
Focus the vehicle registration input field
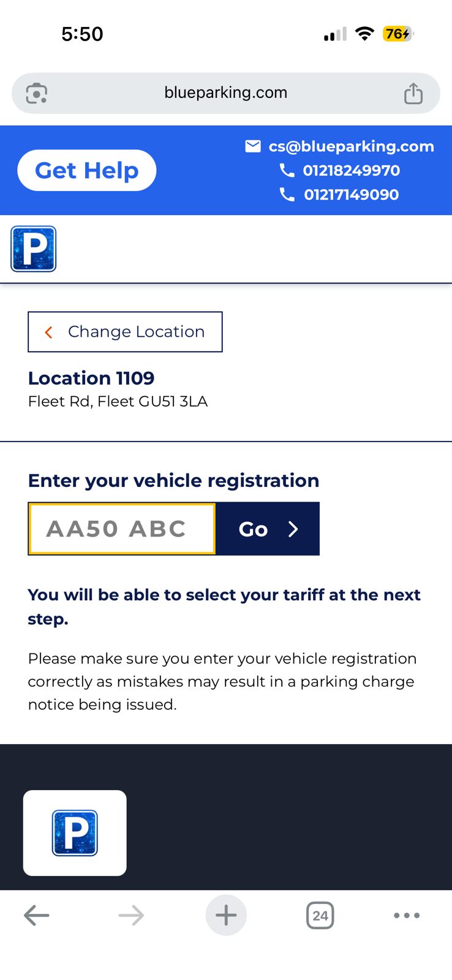[122, 529]
